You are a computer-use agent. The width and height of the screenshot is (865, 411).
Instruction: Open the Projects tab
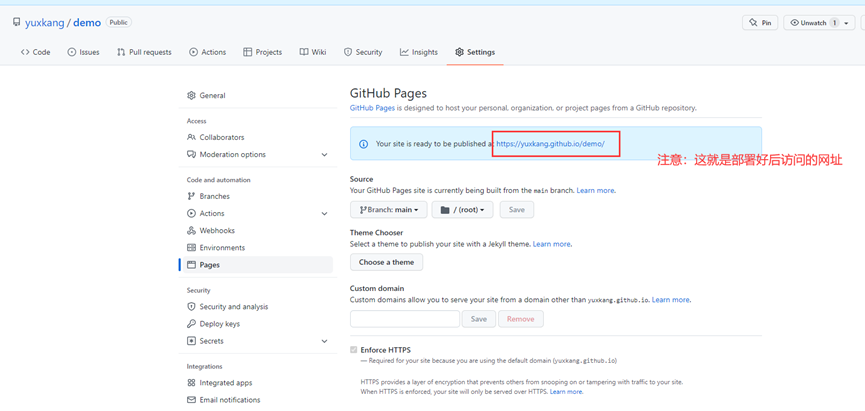(263, 52)
